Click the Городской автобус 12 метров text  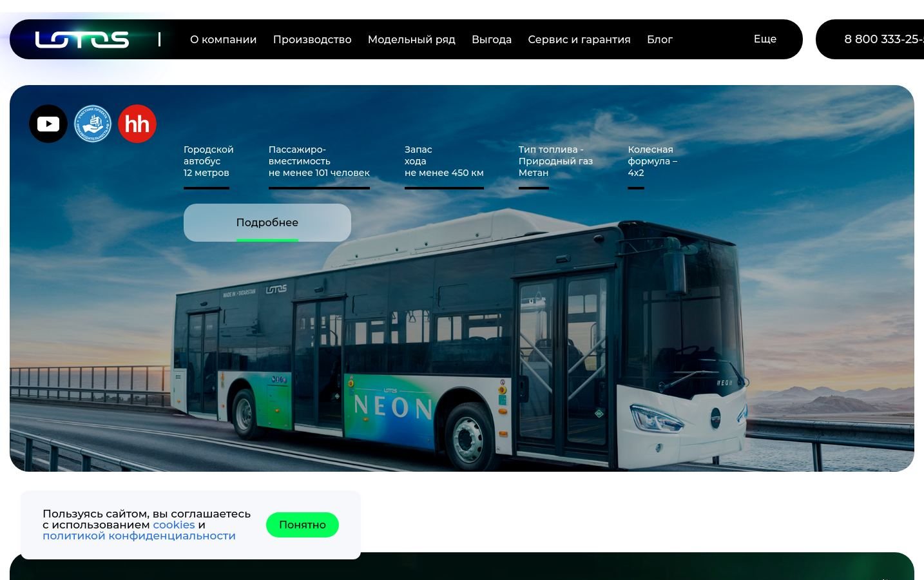pyautogui.click(x=208, y=161)
